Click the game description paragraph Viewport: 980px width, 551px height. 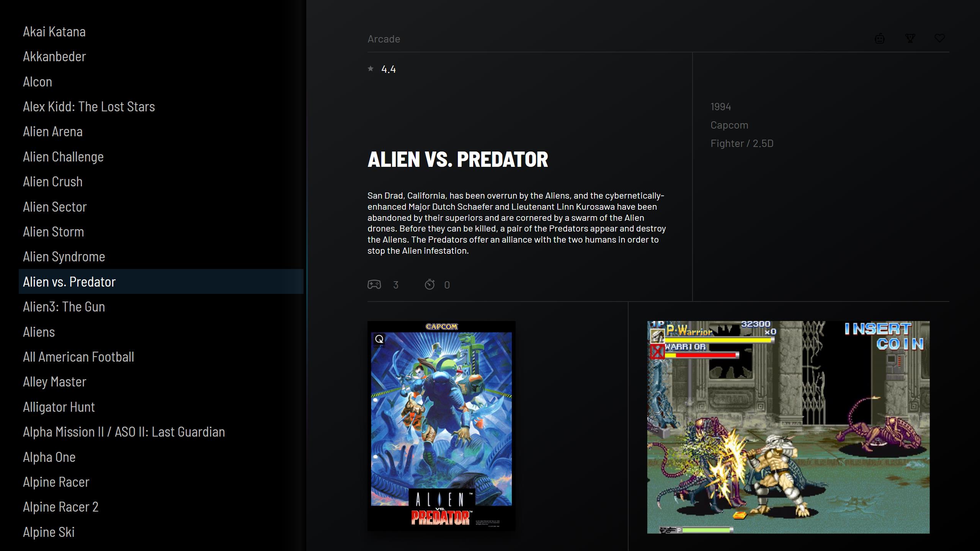[517, 223]
